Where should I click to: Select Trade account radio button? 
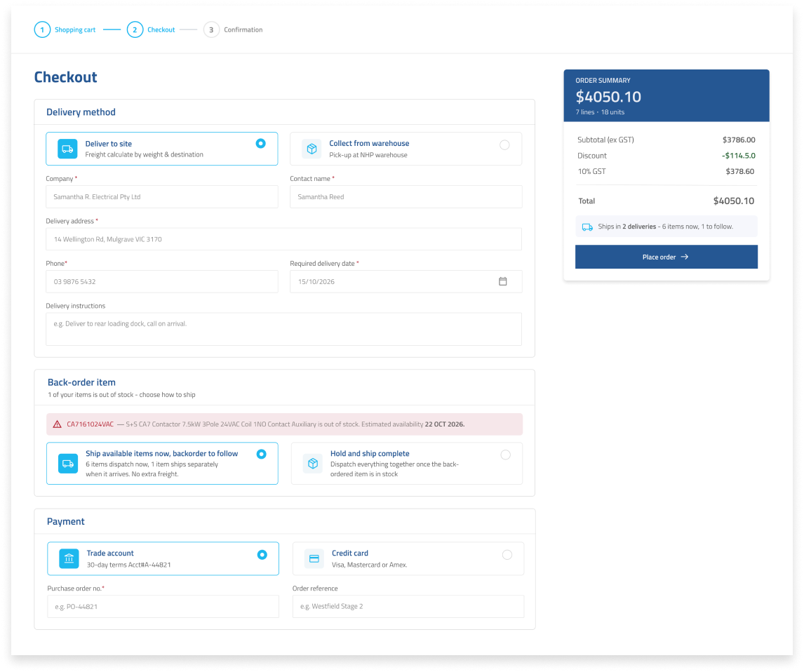[262, 555]
